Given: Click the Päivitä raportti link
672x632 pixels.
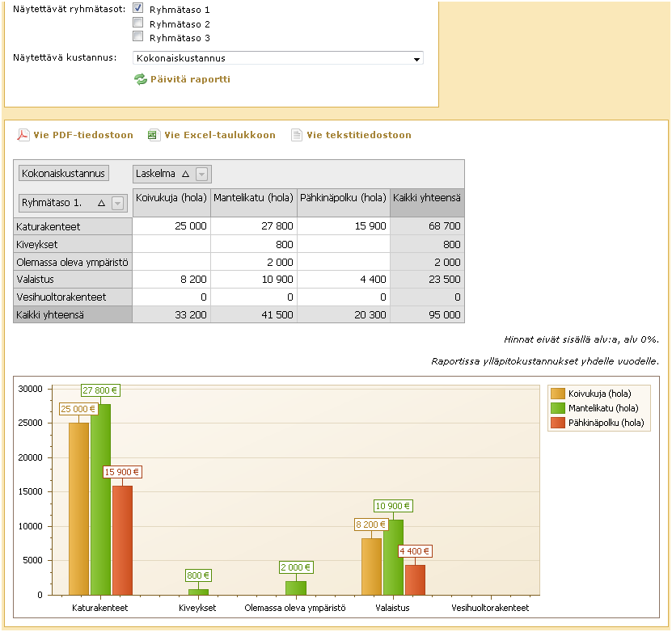Looking at the screenshot, I should tap(190, 79).
